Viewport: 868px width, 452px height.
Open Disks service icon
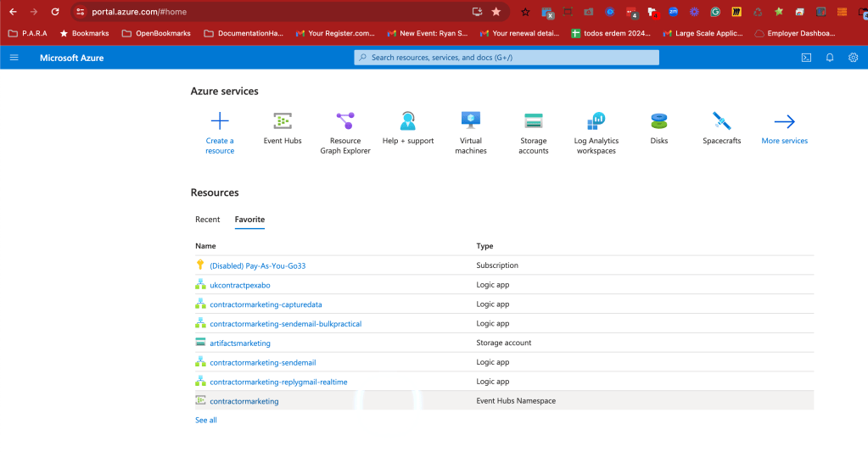click(658, 120)
